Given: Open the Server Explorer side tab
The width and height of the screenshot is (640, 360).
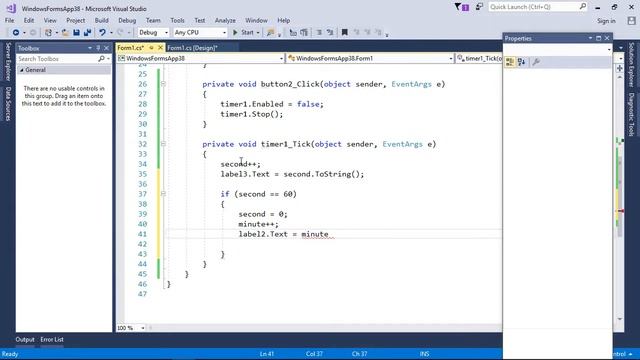Looking at the screenshot, I should pyautogui.click(x=8, y=61).
